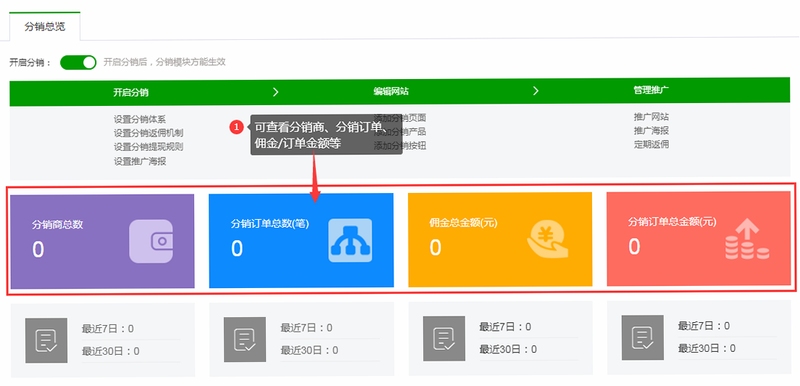Click the 分销订单总数(笔) label on the blue card
800x386 pixels.
coord(270,223)
